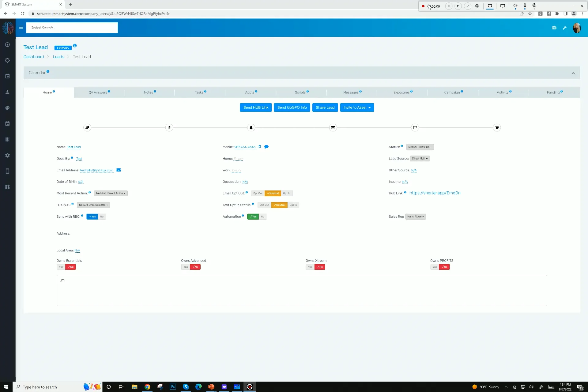Image resolution: width=588 pixels, height=392 pixels.
Task: Collapse the Calendar section chevron
Action: (x=573, y=73)
